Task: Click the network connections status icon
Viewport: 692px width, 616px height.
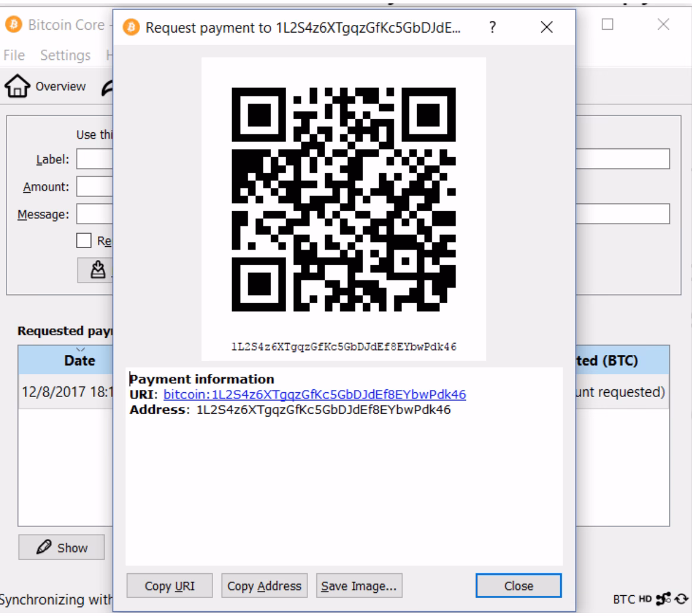Action: (664, 599)
